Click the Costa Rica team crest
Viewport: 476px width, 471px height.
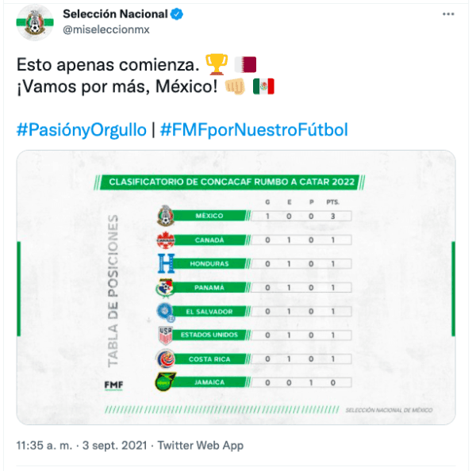click(x=166, y=358)
